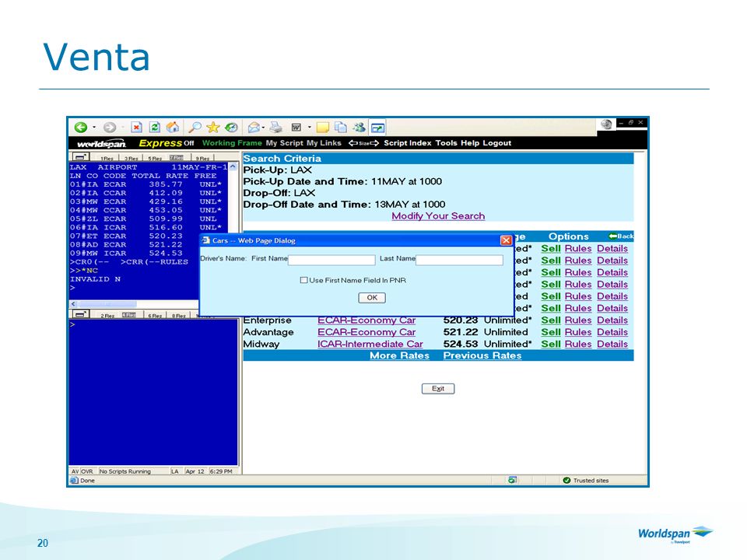Click the Last Name input field

[460, 260]
